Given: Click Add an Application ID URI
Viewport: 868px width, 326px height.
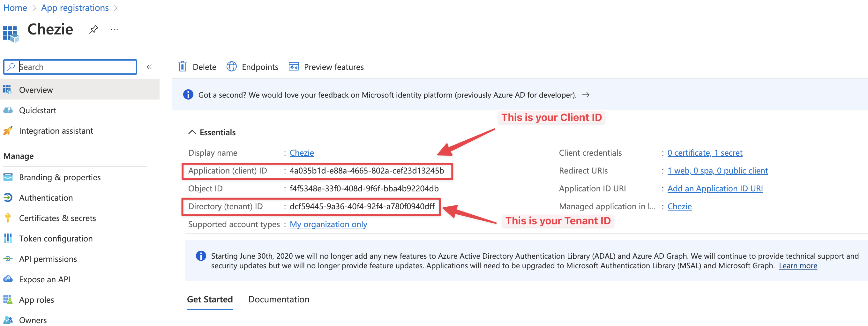Looking at the screenshot, I should coord(715,188).
